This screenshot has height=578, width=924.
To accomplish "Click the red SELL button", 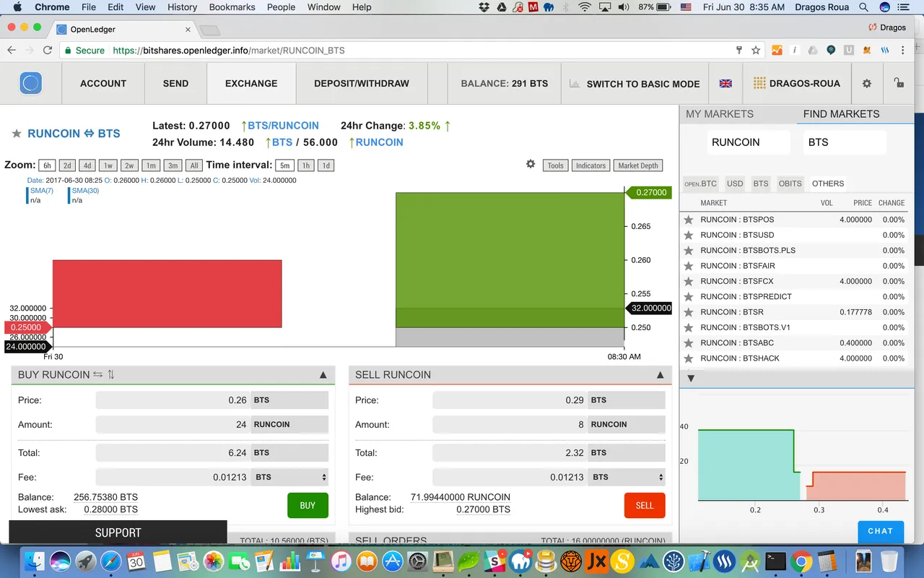I will [x=645, y=505].
